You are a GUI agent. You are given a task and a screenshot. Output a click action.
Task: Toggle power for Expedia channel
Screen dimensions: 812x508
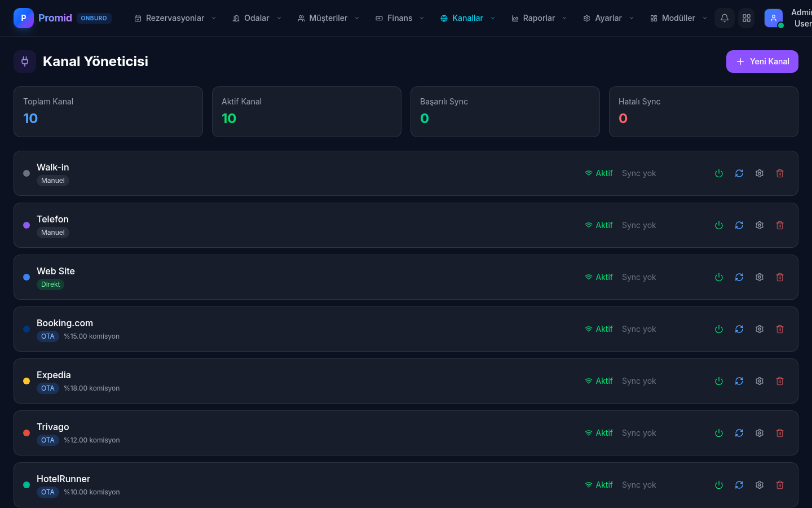[x=719, y=381]
